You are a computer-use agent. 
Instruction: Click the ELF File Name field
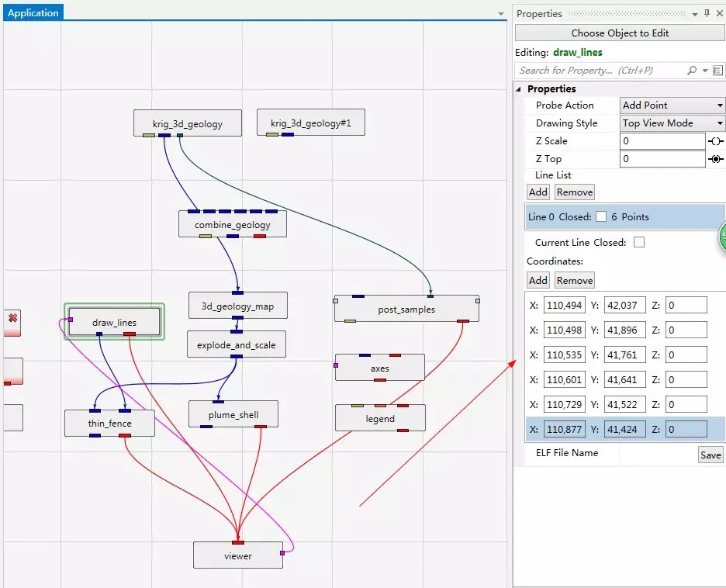coord(658,455)
